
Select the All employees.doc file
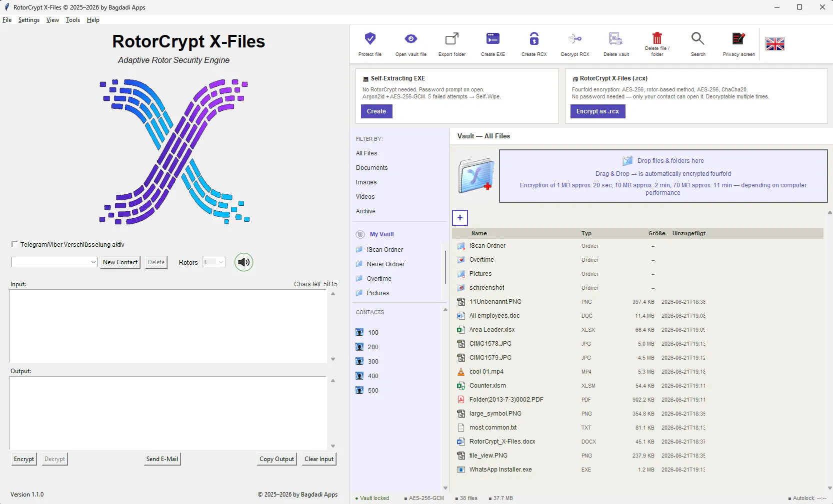(637, 316)
